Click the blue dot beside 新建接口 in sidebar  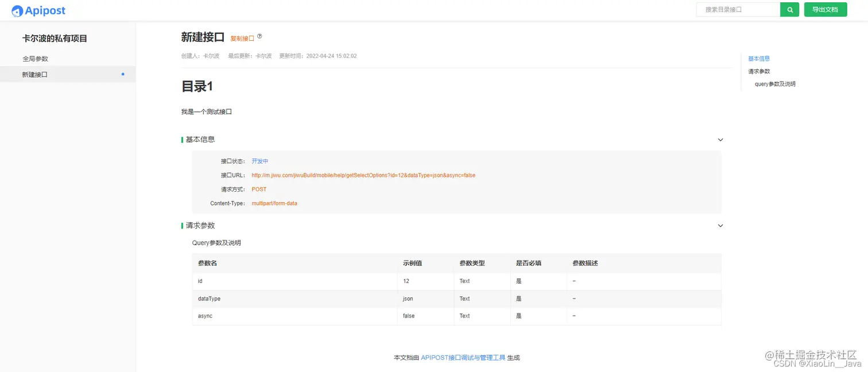[x=123, y=74]
